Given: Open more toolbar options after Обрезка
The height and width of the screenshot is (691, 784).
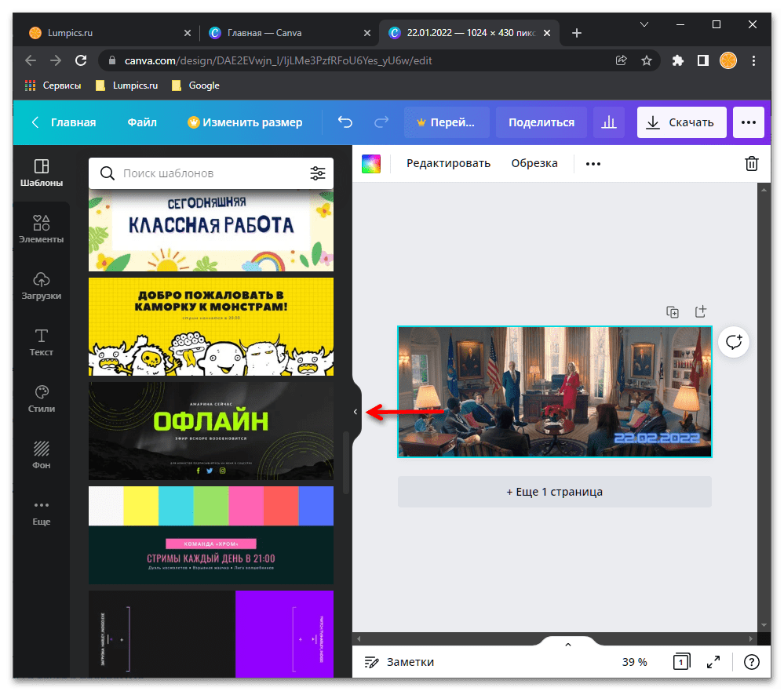Looking at the screenshot, I should click(593, 163).
